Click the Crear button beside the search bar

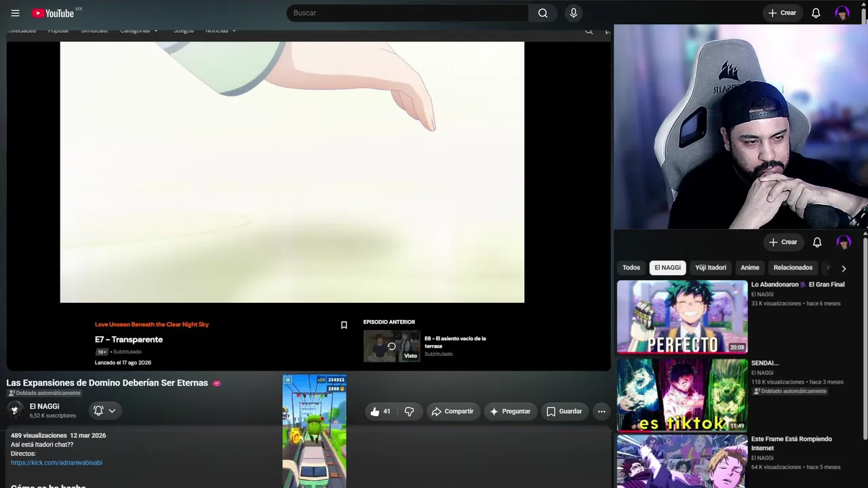[782, 13]
